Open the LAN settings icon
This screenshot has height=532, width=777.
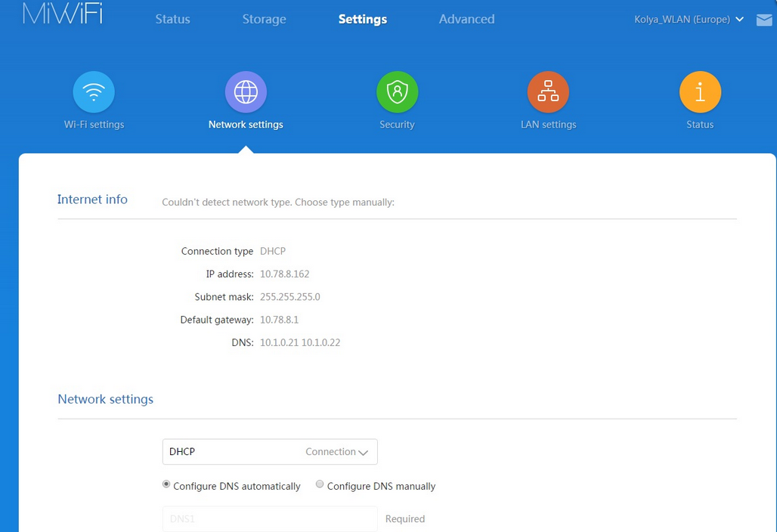coord(548,92)
